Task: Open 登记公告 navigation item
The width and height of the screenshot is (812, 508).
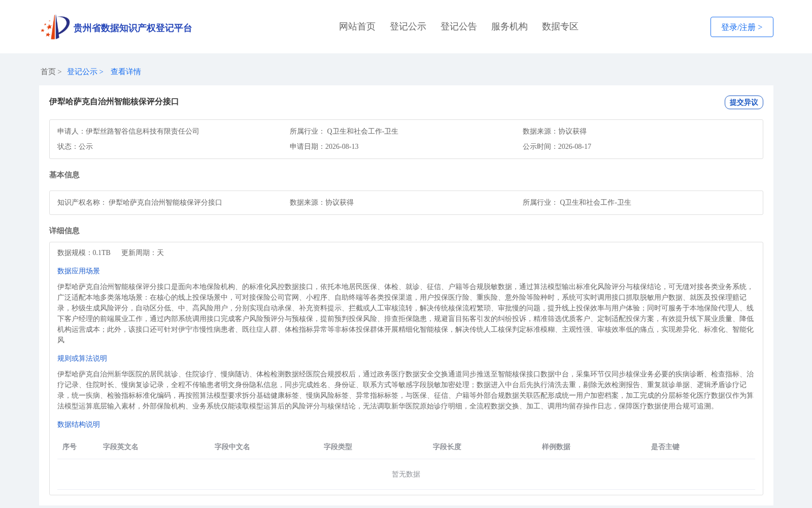Action: (x=459, y=26)
